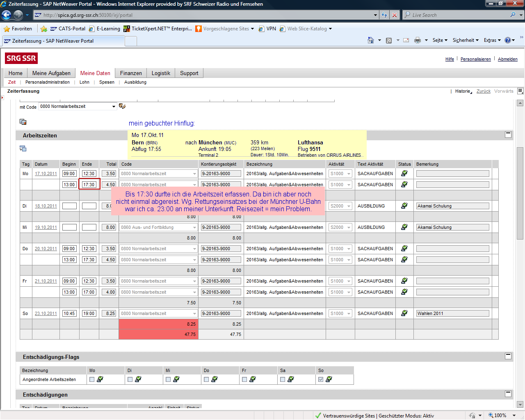Click the zoom level magnifier in status bar

pos(491,415)
